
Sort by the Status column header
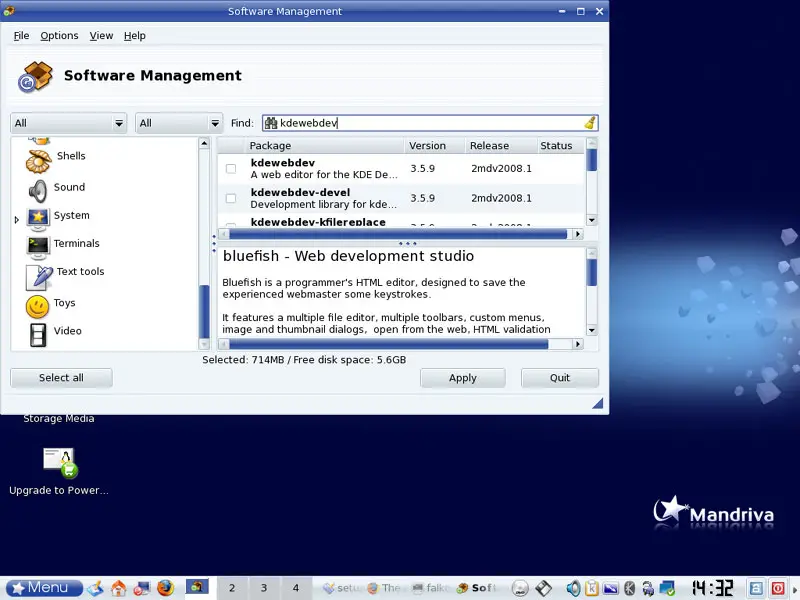click(x=560, y=146)
